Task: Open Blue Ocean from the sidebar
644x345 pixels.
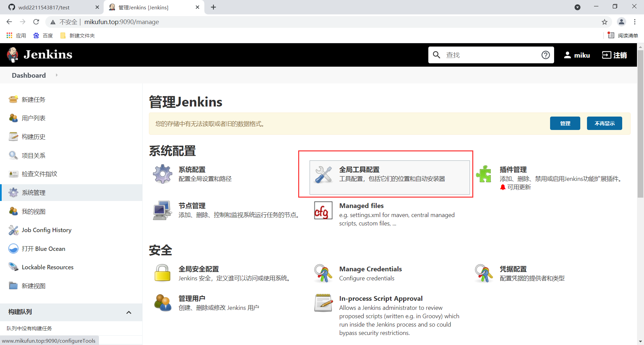Action: [x=44, y=249]
